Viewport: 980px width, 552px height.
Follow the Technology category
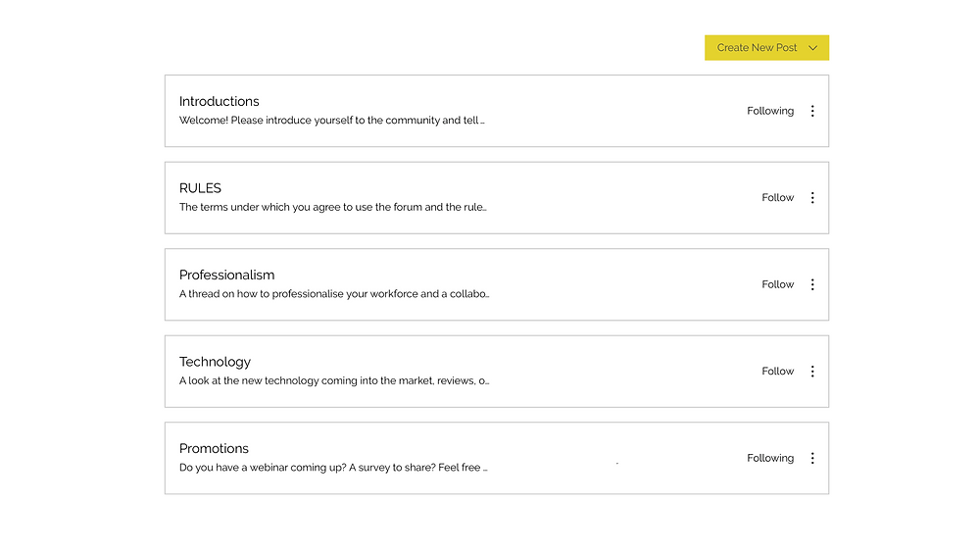[x=777, y=372]
